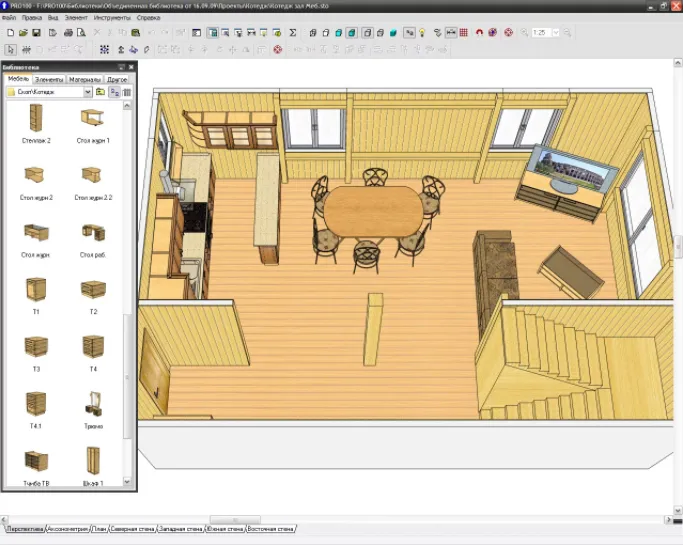Click the red magnet snap icon
The image size is (683, 545).
tap(479, 33)
